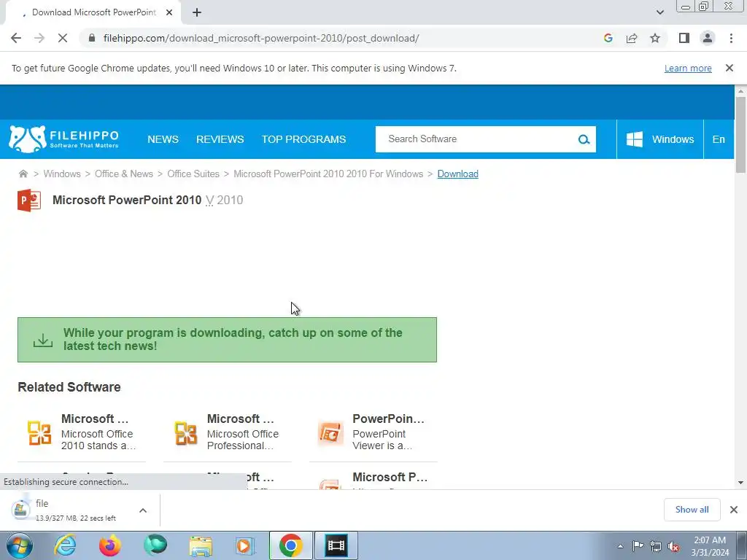Click the PowerPoint 2010 app icon
This screenshot has height=560, width=747.
coord(29,200)
